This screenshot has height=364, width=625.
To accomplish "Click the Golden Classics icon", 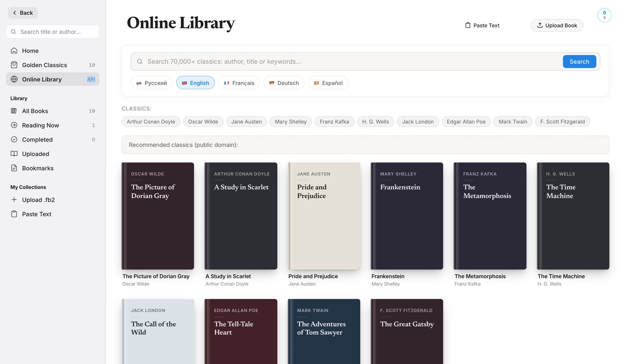I will [14, 65].
